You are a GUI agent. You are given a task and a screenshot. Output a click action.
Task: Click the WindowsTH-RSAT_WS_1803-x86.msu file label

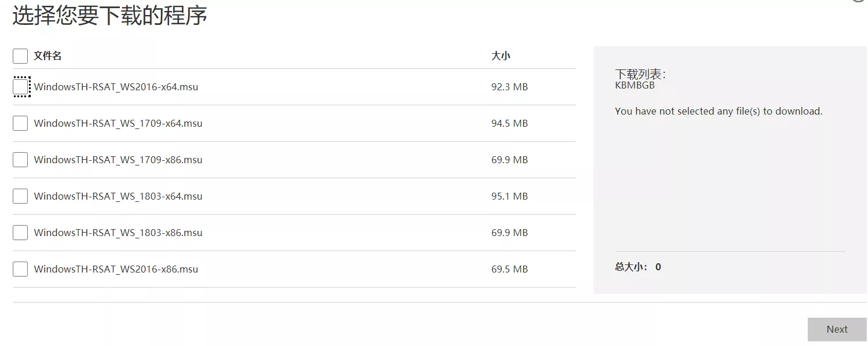click(118, 233)
